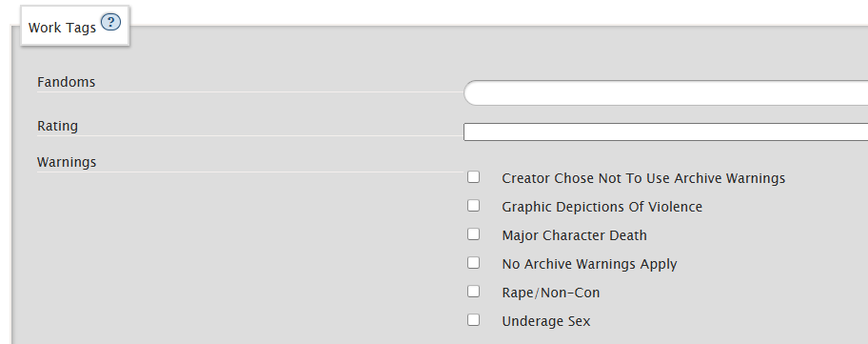Click the Rape/Non-Con label text
The width and height of the screenshot is (868, 344).
[x=551, y=293]
